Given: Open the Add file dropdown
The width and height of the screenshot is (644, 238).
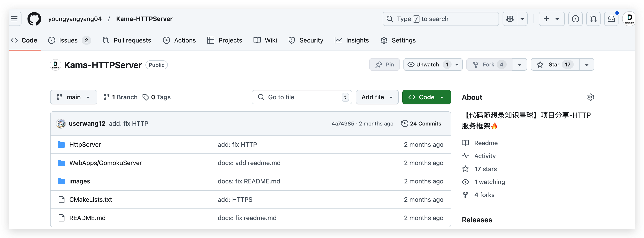Looking at the screenshot, I should pyautogui.click(x=377, y=97).
